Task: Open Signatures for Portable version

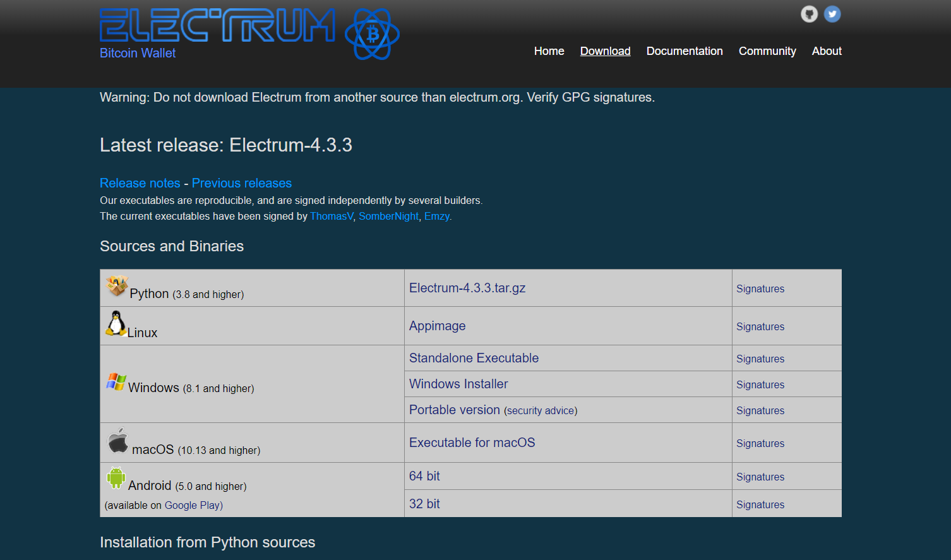Action: click(x=760, y=410)
